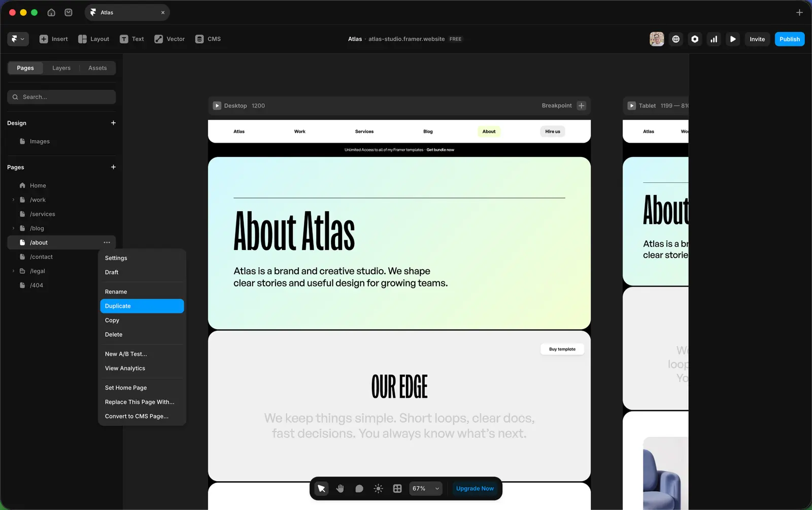Select the /404 page
812x510 pixels.
point(61,285)
